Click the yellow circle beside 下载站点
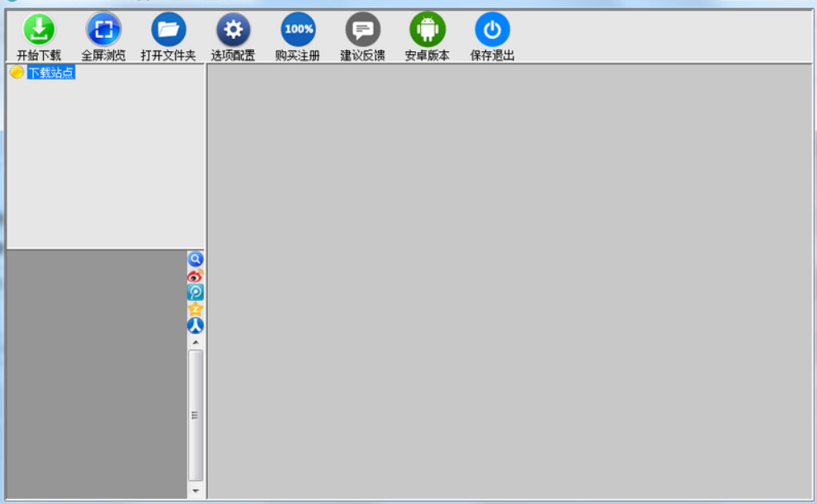Image resolution: width=817 pixels, height=504 pixels. point(17,72)
